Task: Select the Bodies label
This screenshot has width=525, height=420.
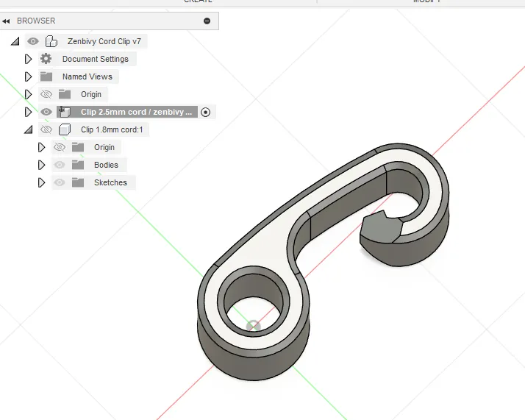Action: click(106, 165)
